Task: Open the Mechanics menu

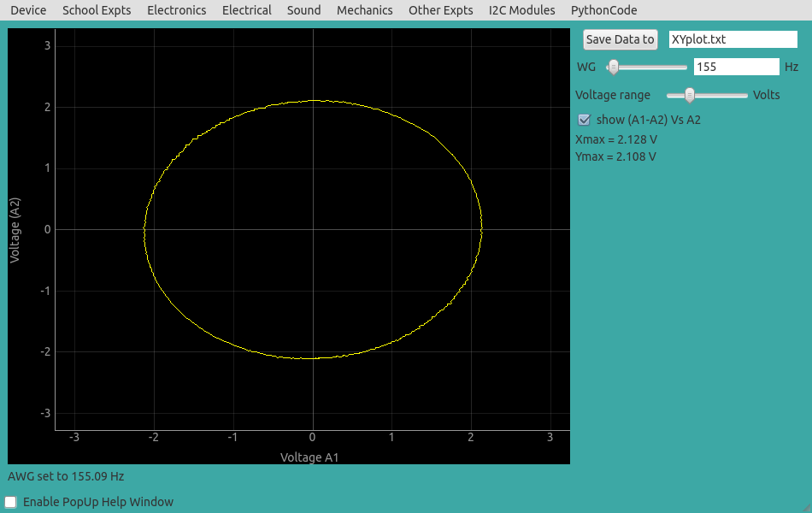Action: 364,10
